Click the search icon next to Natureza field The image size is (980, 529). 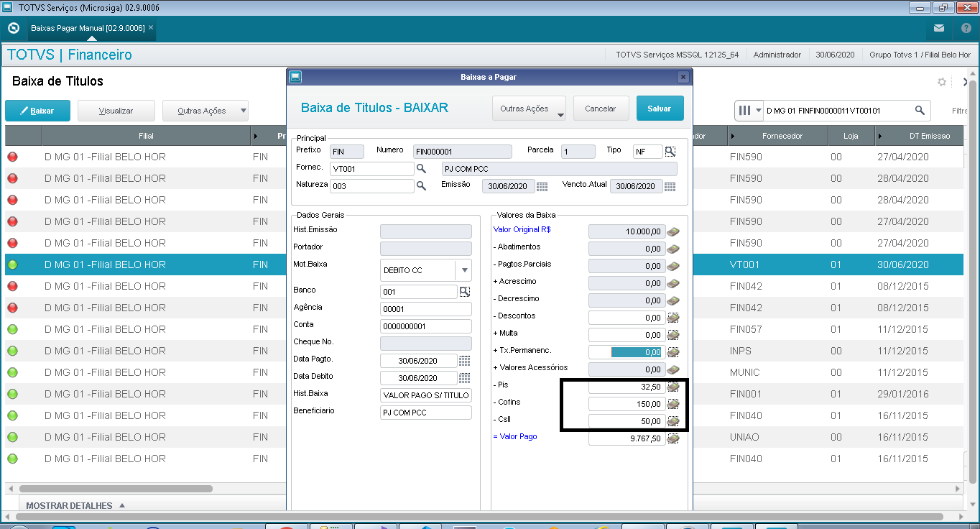421,186
